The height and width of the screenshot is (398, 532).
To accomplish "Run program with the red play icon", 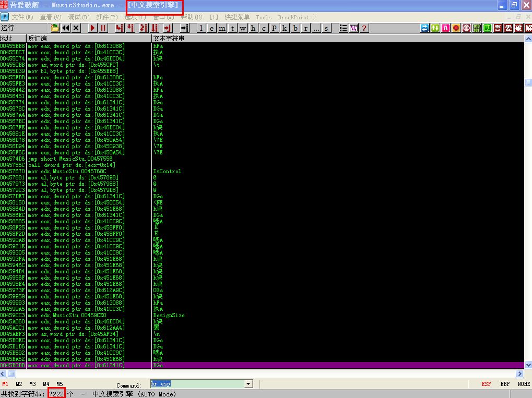I will coord(92,28).
